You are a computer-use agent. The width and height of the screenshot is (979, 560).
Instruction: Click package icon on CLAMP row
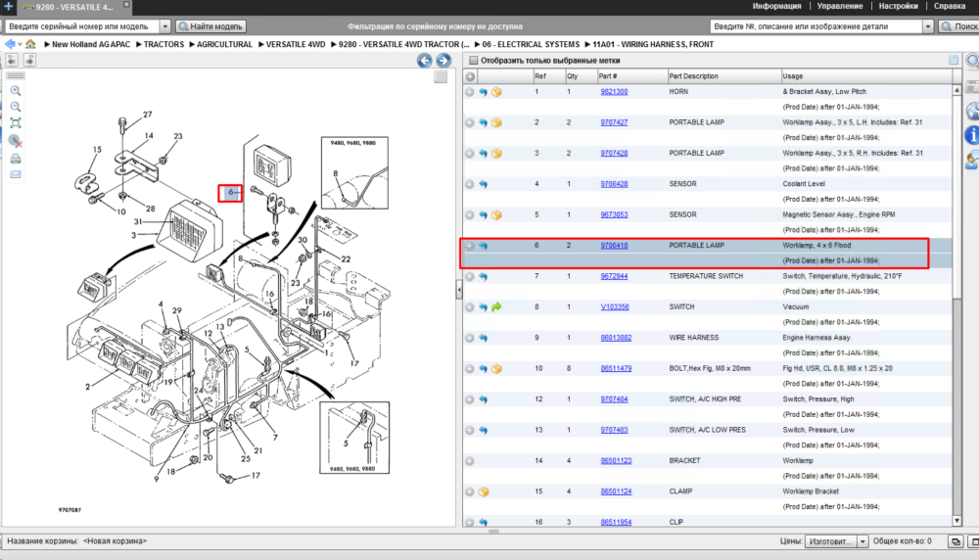[x=484, y=491]
